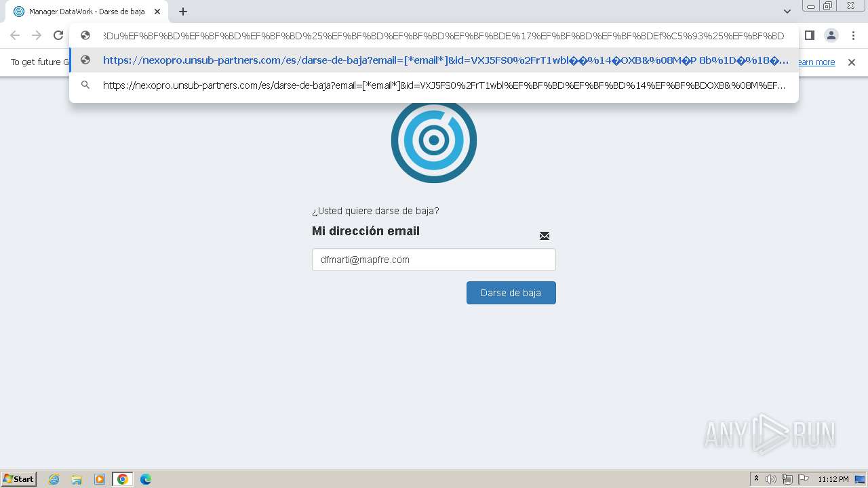The height and width of the screenshot is (488, 868).
Task: Click the show desktop button
Action: click(860, 479)
